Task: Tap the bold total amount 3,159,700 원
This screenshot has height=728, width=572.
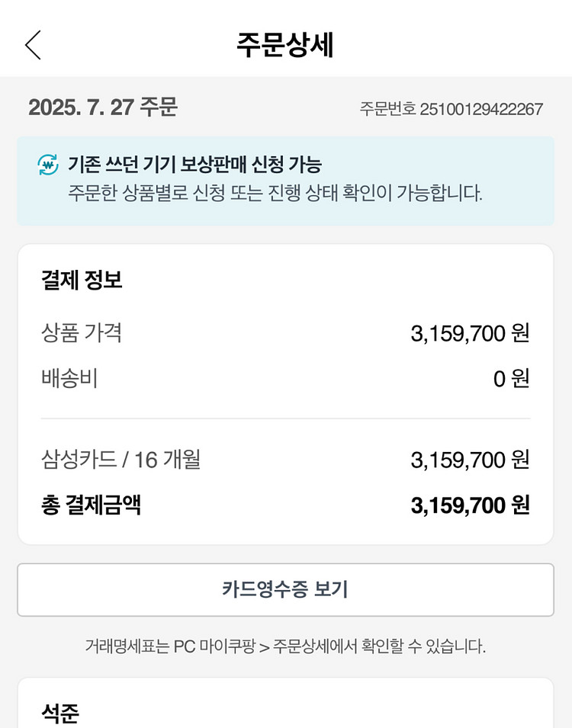Action: (x=470, y=505)
